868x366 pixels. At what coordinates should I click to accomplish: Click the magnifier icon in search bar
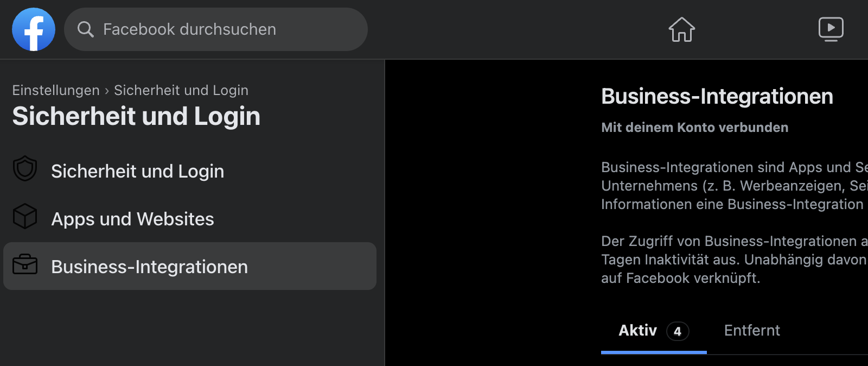click(x=85, y=29)
